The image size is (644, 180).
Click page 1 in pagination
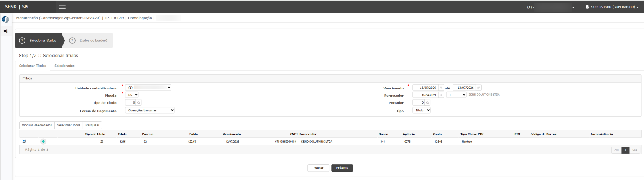pyautogui.click(x=626, y=150)
